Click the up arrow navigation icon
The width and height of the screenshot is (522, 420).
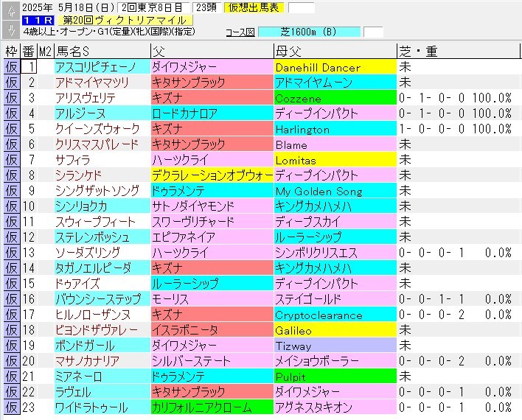click(x=11, y=11)
